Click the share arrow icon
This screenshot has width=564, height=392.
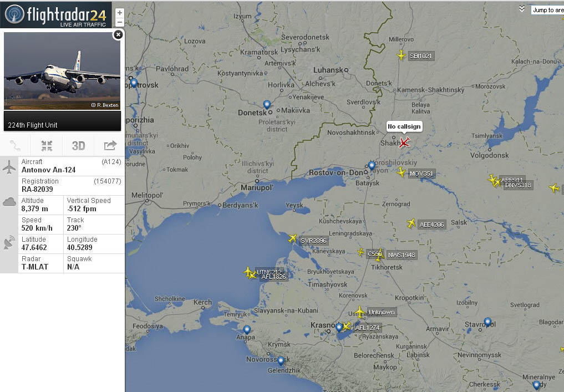pos(110,146)
